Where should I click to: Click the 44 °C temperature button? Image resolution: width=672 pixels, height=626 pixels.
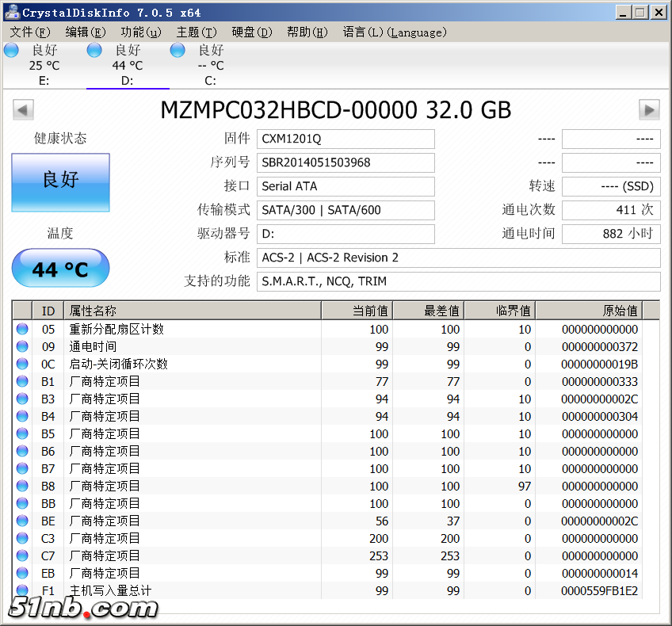tap(60, 268)
